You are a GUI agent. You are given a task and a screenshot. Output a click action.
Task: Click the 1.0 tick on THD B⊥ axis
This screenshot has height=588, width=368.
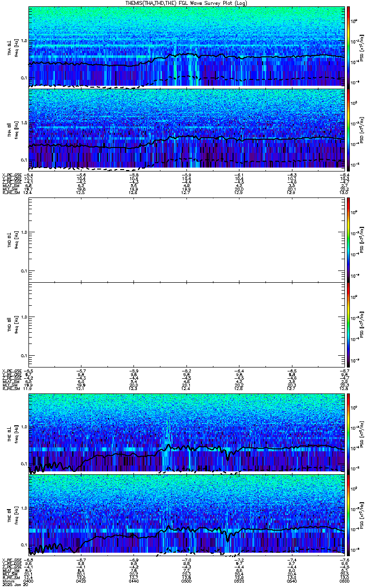(24, 232)
